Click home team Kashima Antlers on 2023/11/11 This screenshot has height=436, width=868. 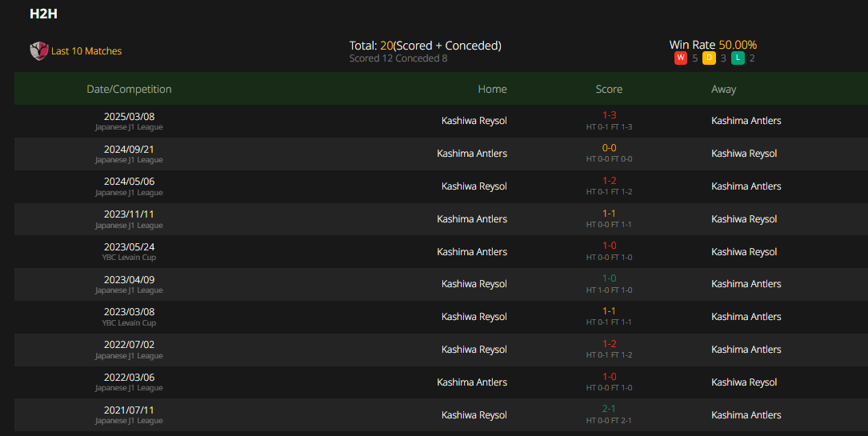pos(472,219)
